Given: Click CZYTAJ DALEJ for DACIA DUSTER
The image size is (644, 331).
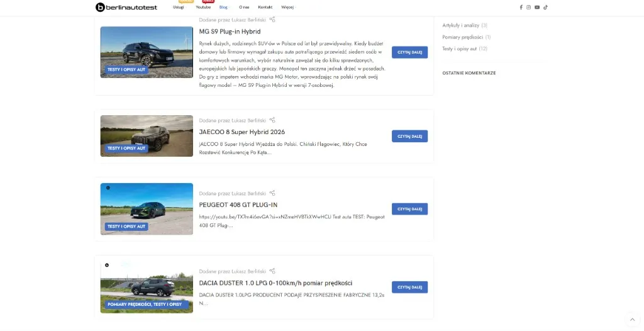Looking at the screenshot, I should (409, 287).
